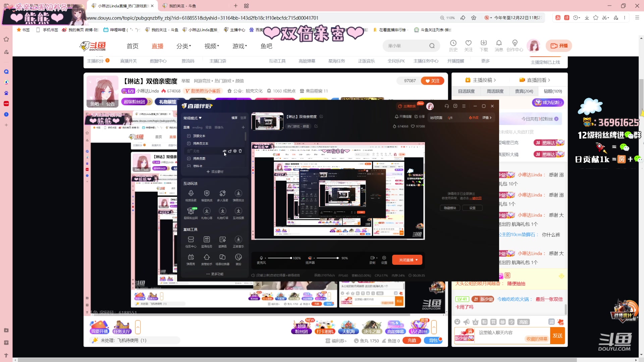This screenshot has height=362, width=644.
Task: Toggle visibility of the 无他 source
Action: click(x=225, y=151)
